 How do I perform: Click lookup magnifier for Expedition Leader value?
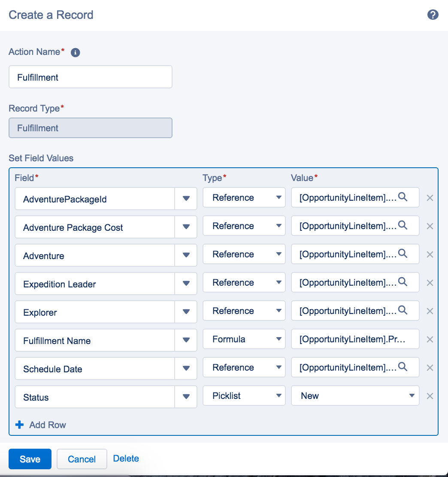403,282
